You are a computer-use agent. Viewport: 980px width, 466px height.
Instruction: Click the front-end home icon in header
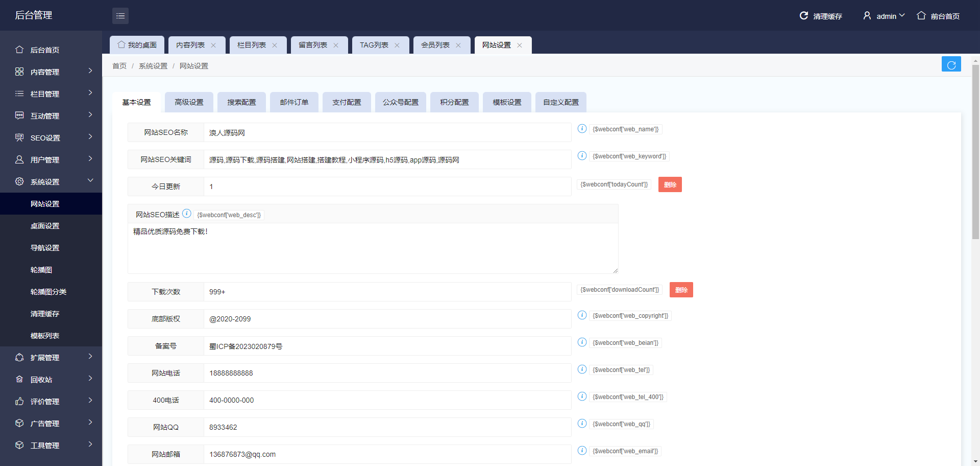click(x=921, y=16)
